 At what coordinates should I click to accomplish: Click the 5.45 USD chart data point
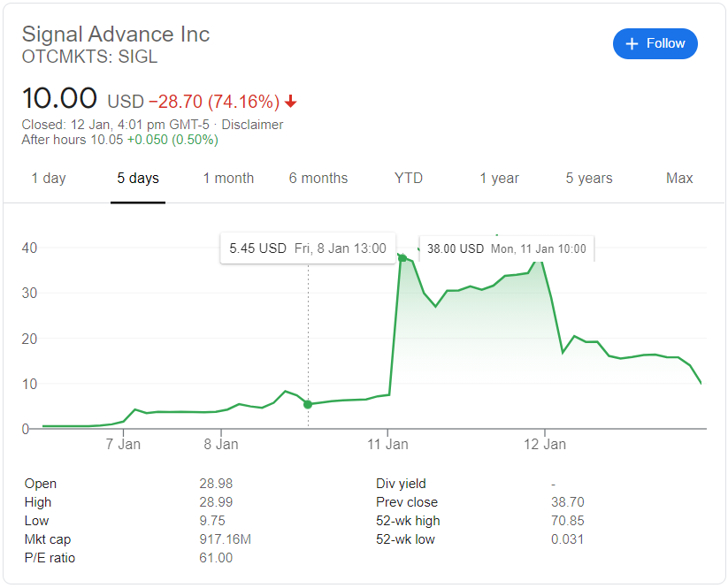[308, 404]
